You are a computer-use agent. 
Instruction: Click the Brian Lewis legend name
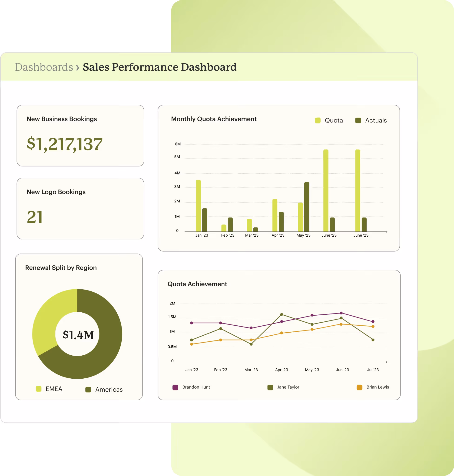(x=378, y=387)
